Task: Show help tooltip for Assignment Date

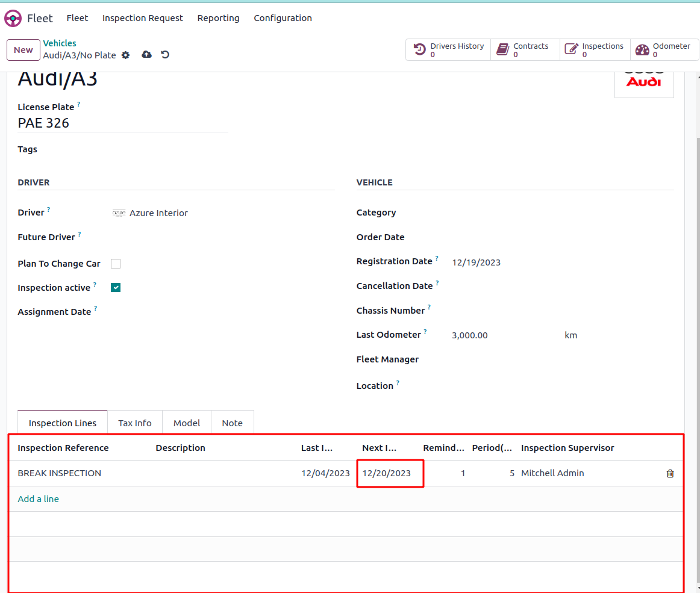Action: 96,308
